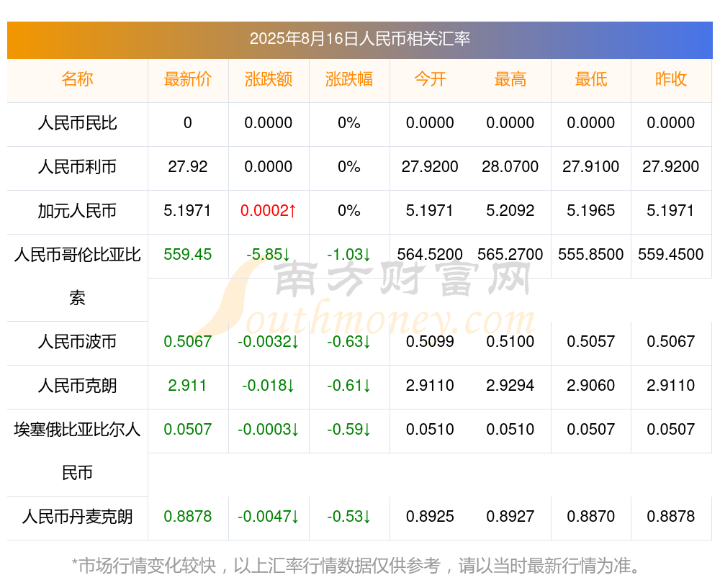Select latest price 0.8878 in green

(x=187, y=517)
